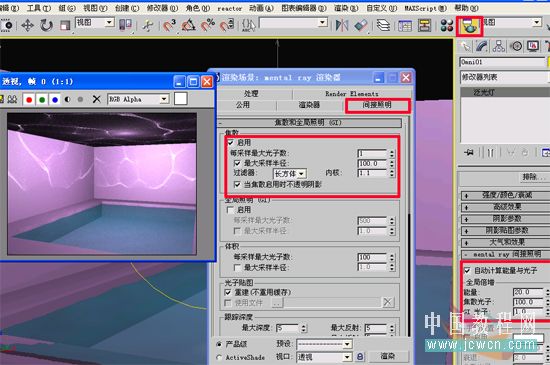
Task: Toggle the Angle Snap icon
Action: (188, 25)
